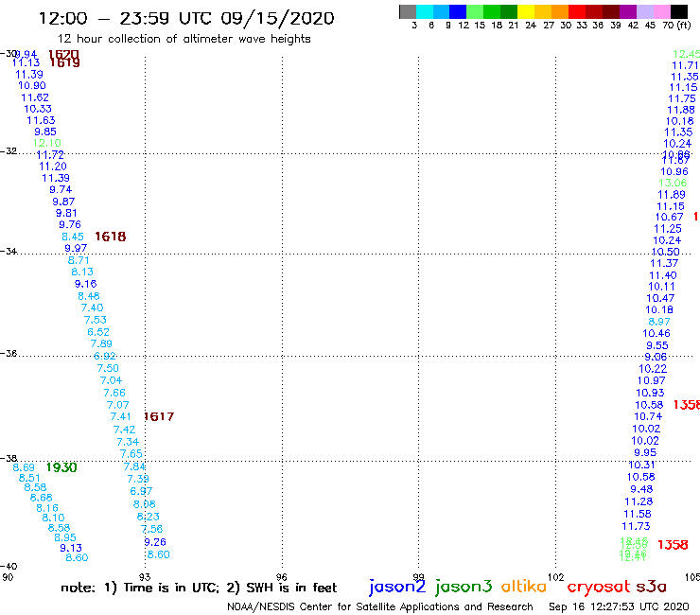Click the green pass time label 1930
The height and width of the screenshot is (615, 700).
click(x=61, y=467)
